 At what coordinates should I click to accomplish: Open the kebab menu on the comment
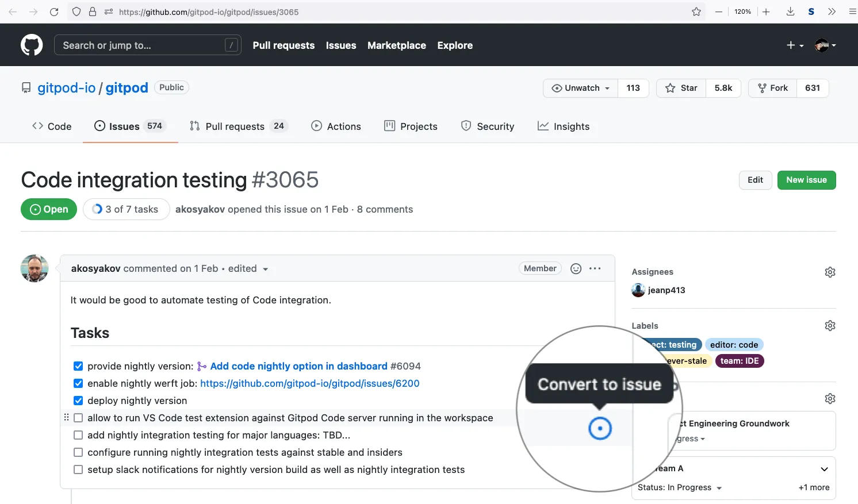point(595,268)
